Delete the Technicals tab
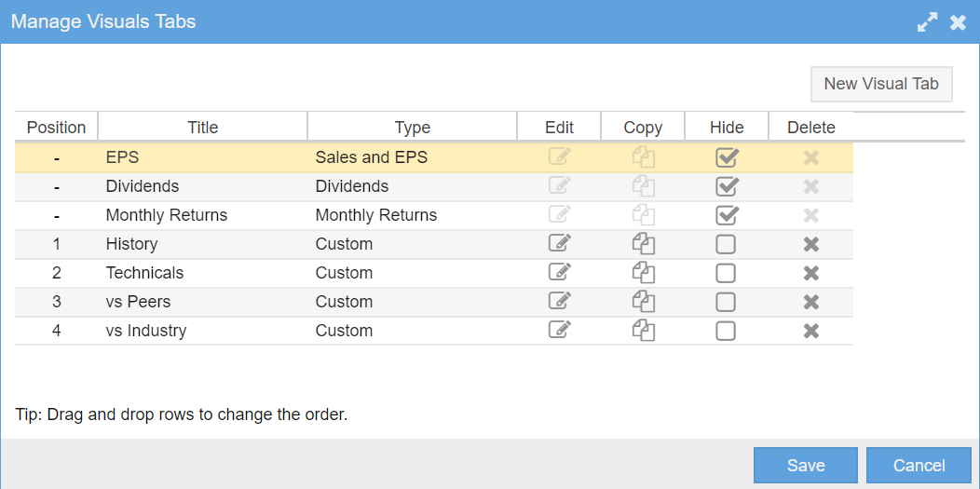Screen dimensions: 980x489 pos(811,273)
